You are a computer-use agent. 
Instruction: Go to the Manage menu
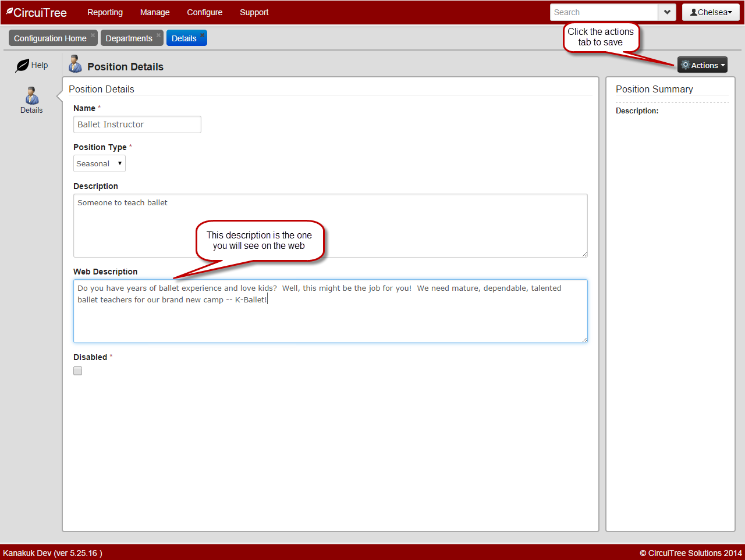[x=155, y=12]
